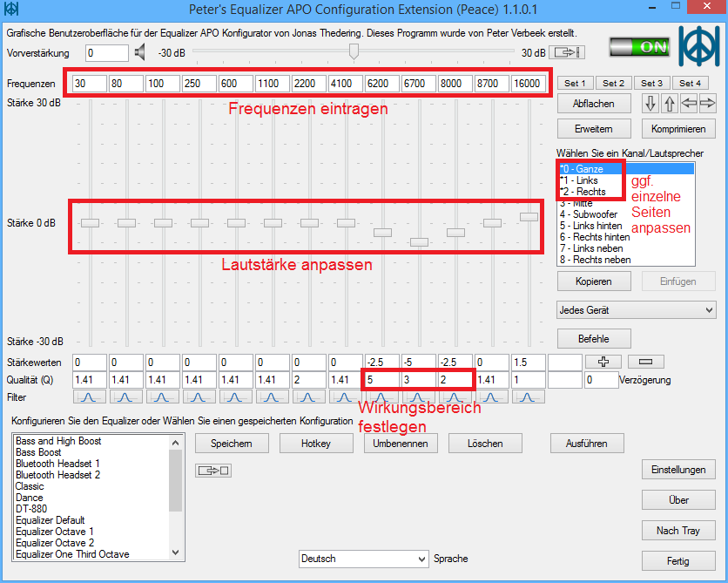Click the Nach Tray button
This screenshot has width=728, height=583.
coord(678,531)
